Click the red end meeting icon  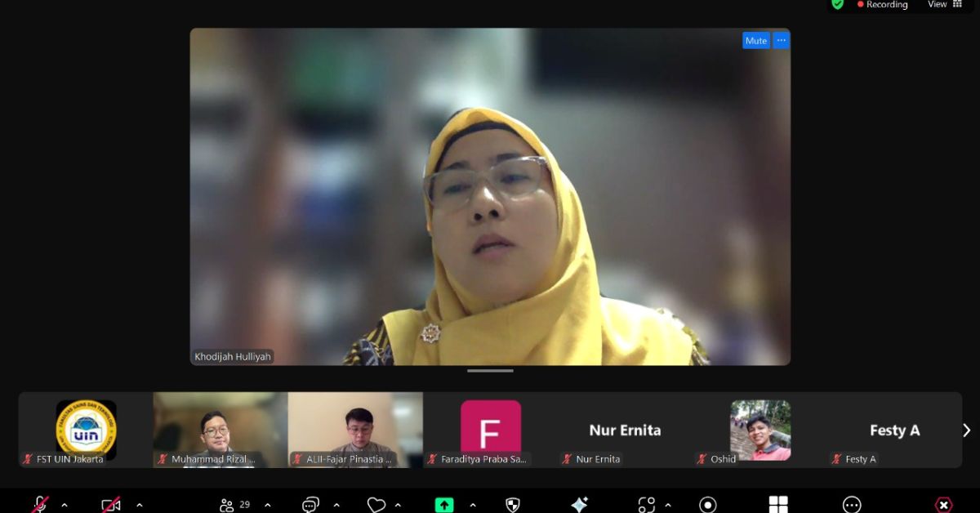click(x=944, y=505)
